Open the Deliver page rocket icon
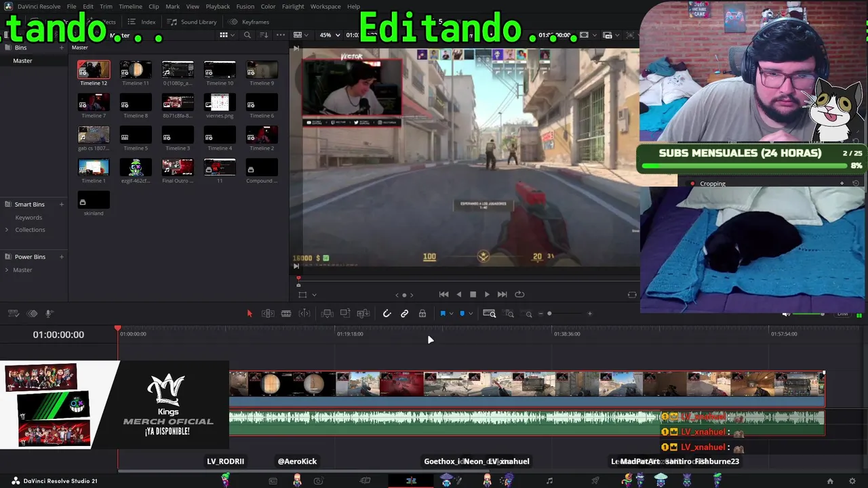 [x=595, y=481]
